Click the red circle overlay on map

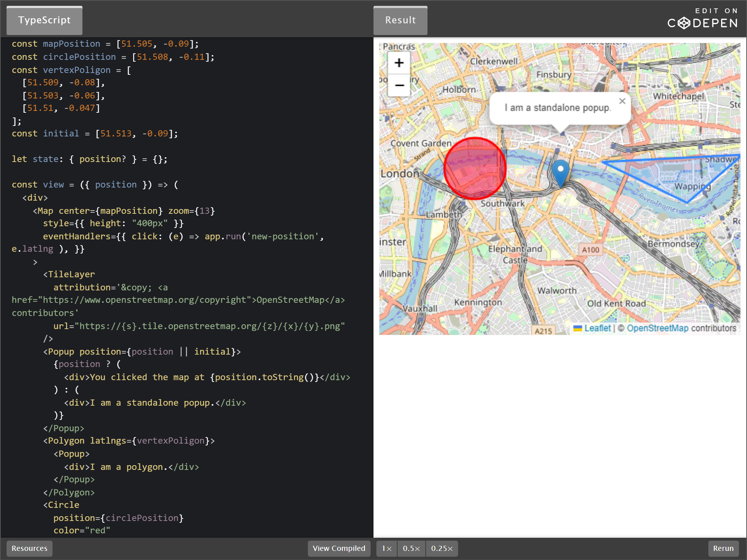point(475,169)
